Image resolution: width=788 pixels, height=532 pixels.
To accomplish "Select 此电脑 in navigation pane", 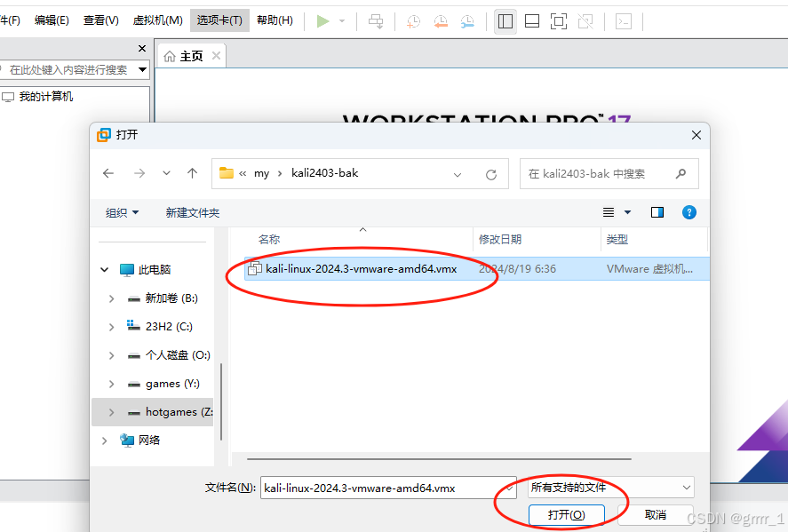I will pos(155,270).
